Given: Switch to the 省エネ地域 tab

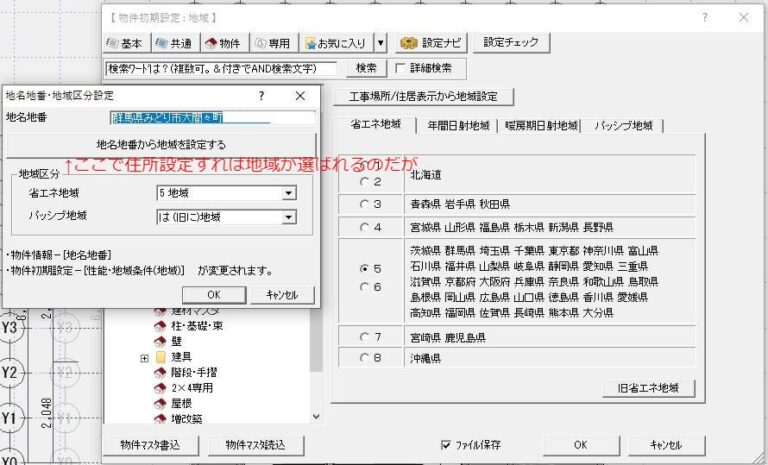Looking at the screenshot, I should pyautogui.click(x=376, y=124).
